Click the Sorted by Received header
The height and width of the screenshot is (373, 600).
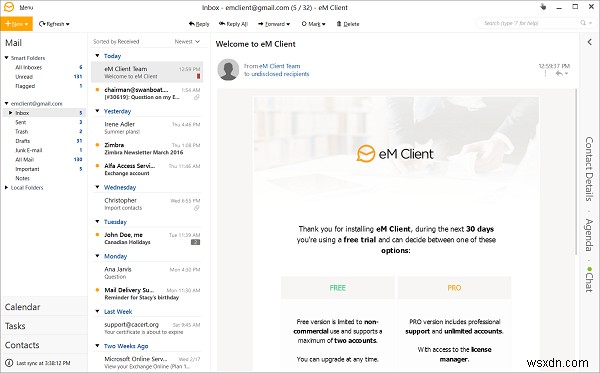point(116,41)
